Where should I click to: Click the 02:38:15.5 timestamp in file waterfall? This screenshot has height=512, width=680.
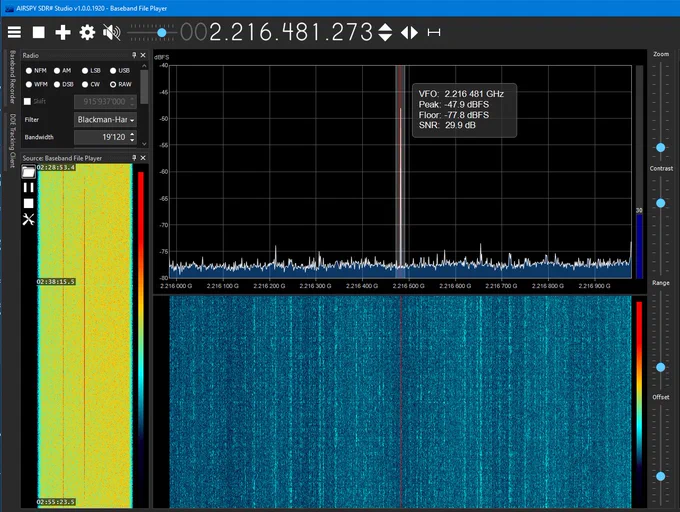(56, 282)
